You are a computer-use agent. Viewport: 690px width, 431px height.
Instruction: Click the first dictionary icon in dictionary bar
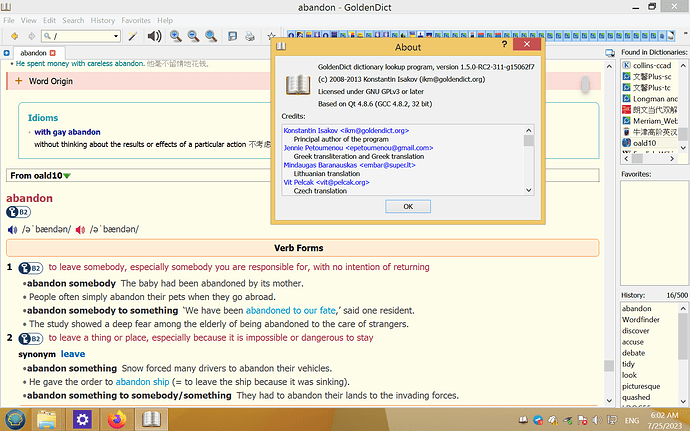291,35
